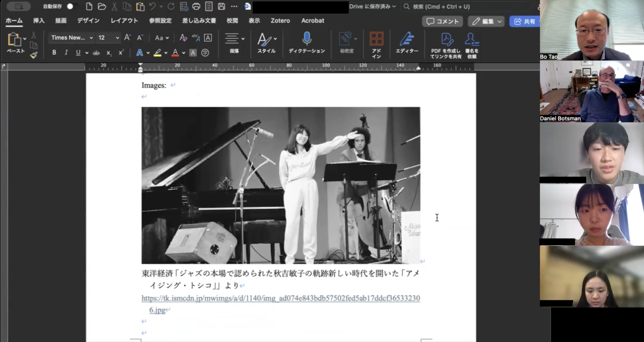Start ディクテーション dictation microphone
This screenshot has height=342, width=644.
point(307,43)
